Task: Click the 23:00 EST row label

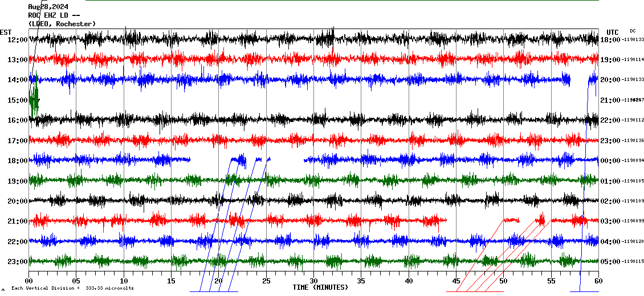Action: click(17, 262)
